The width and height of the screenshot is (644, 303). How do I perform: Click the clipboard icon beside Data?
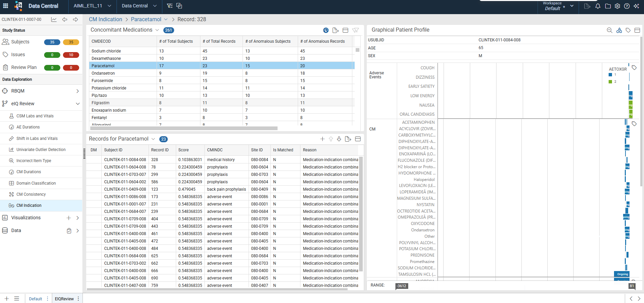(69, 231)
